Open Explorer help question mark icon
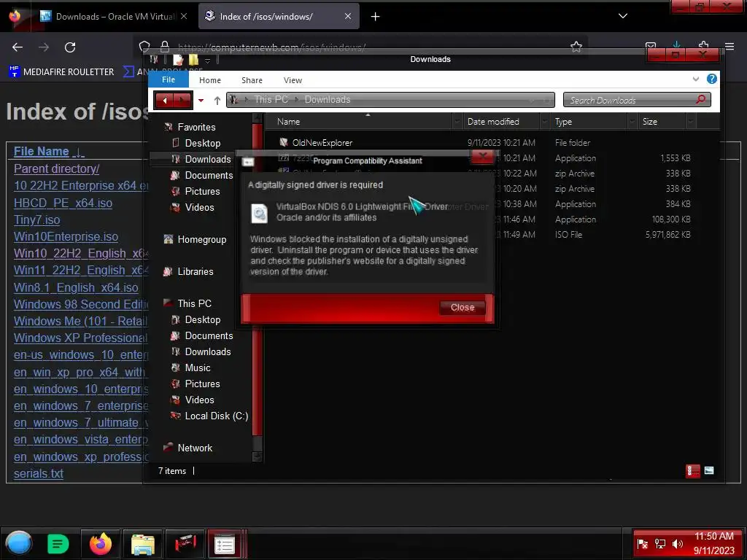The image size is (747, 560). 712,79
